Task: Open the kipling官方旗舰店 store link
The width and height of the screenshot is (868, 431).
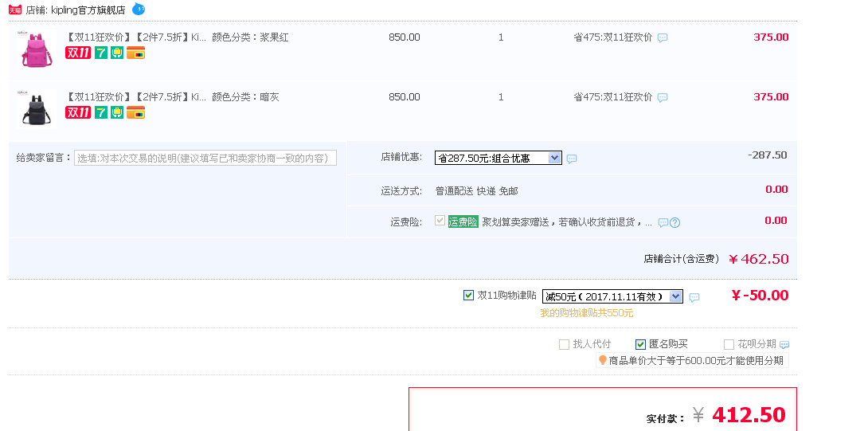Action: (88, 10)
